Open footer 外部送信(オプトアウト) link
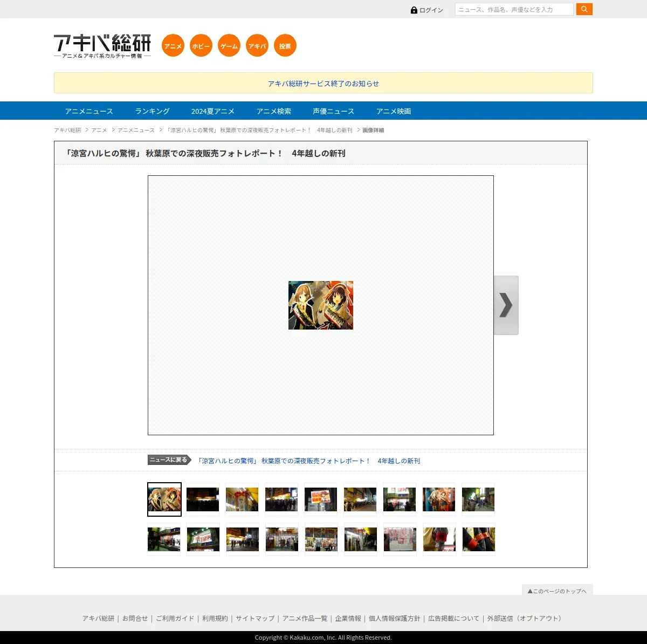Image resolution: width=647 pixels, height=644 pixels. pos(526,618)
